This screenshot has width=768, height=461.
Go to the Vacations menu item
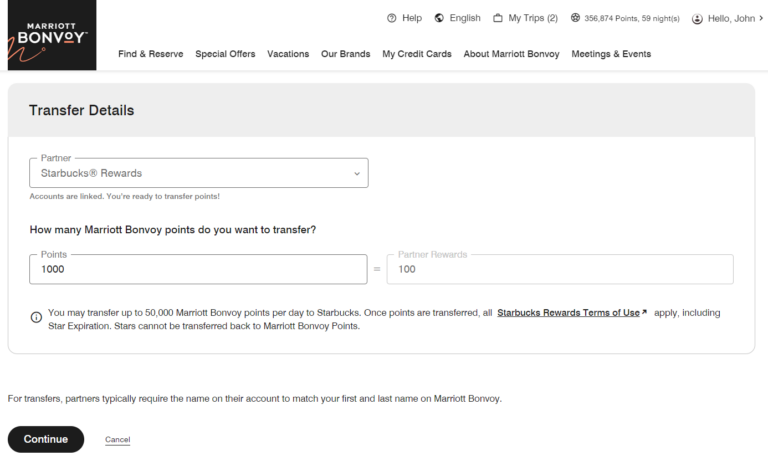point(288,54)
